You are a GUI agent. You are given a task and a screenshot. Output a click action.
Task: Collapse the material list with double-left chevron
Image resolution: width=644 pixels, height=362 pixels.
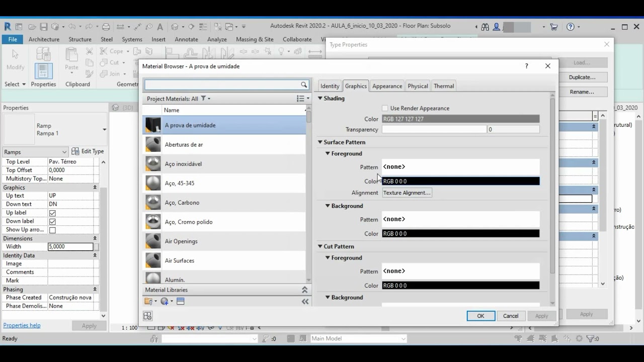[x=305, y=301]
